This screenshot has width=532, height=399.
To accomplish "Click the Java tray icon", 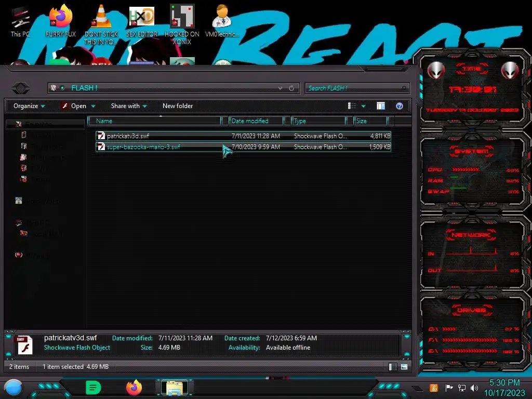I will pyautogui.click(x=433, y=388).
